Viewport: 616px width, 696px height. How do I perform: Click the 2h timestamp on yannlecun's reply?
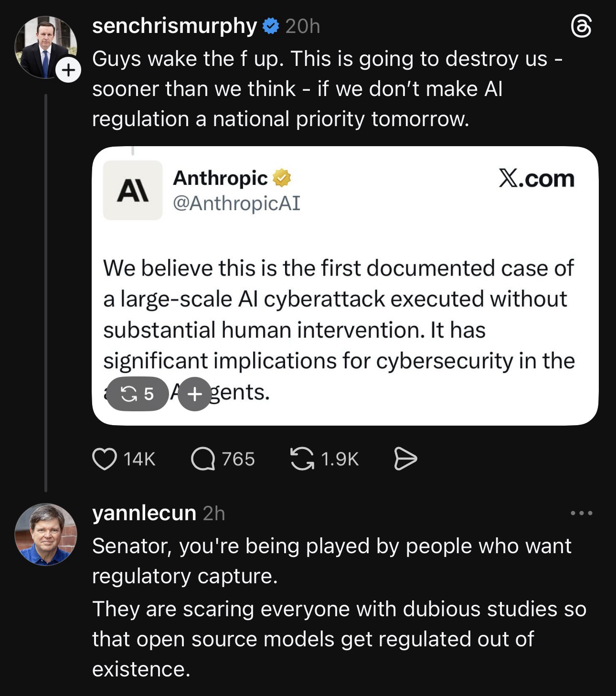(213, 513)
